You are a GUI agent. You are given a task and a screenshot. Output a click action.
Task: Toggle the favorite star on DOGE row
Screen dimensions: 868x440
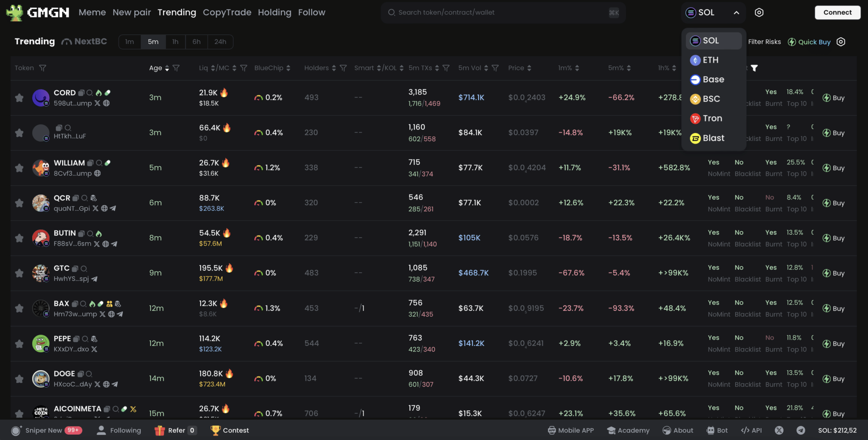coord(19,379)
